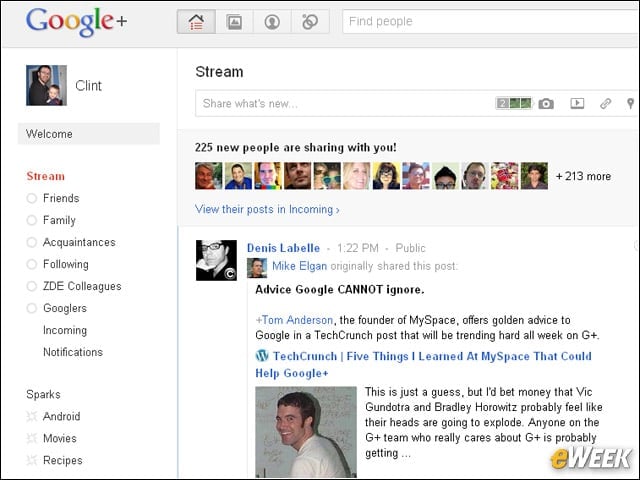Click the Find people search field
This screenshot has height=480, width=640.
[491, 22]
